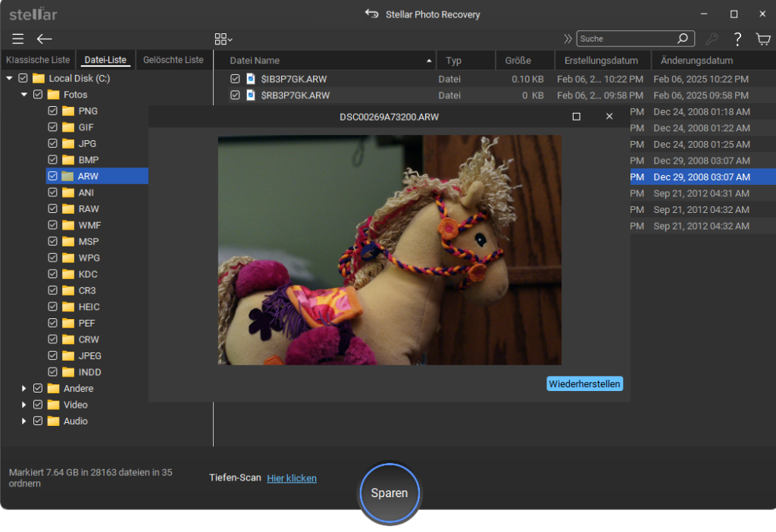Switch to Gelöschte Liste tab
The image size is (776, 532).
tap(174, 60)
